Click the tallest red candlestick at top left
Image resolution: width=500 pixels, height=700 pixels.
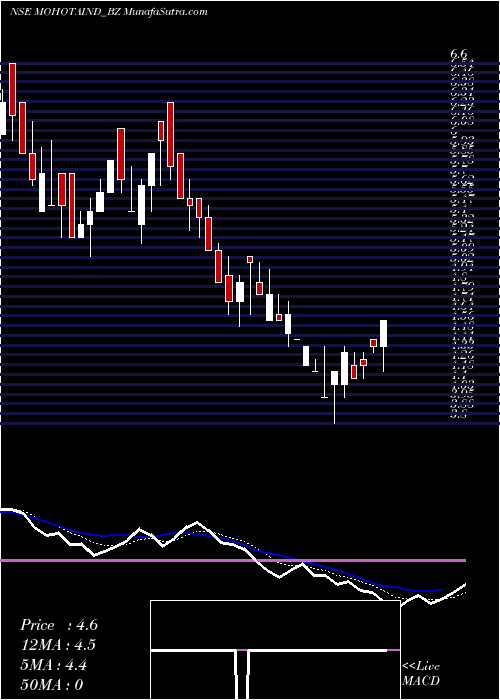click(x=12, y=89)
